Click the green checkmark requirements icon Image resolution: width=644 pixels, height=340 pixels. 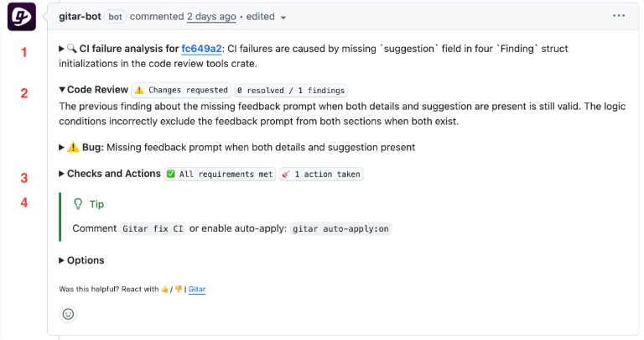(x=171, y=174)
